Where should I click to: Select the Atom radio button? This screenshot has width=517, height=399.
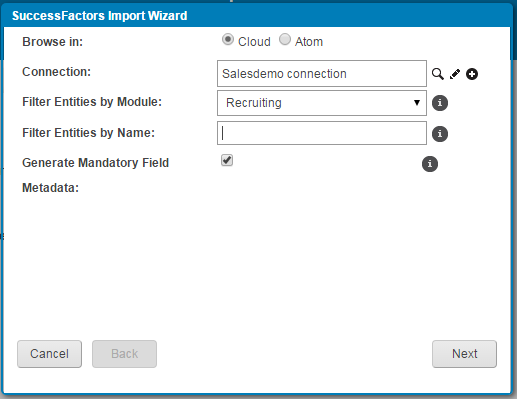tap(285, 39)
